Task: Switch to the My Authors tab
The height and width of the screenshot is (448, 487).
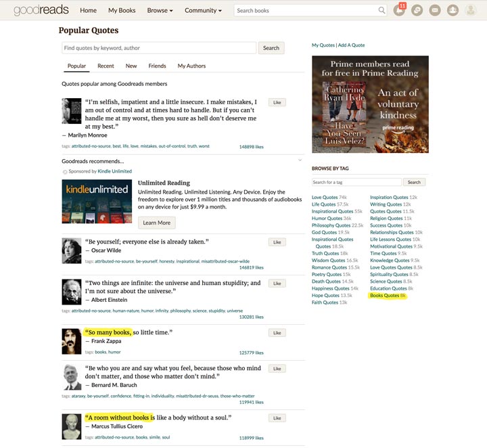Action: [x=191, y=66]
